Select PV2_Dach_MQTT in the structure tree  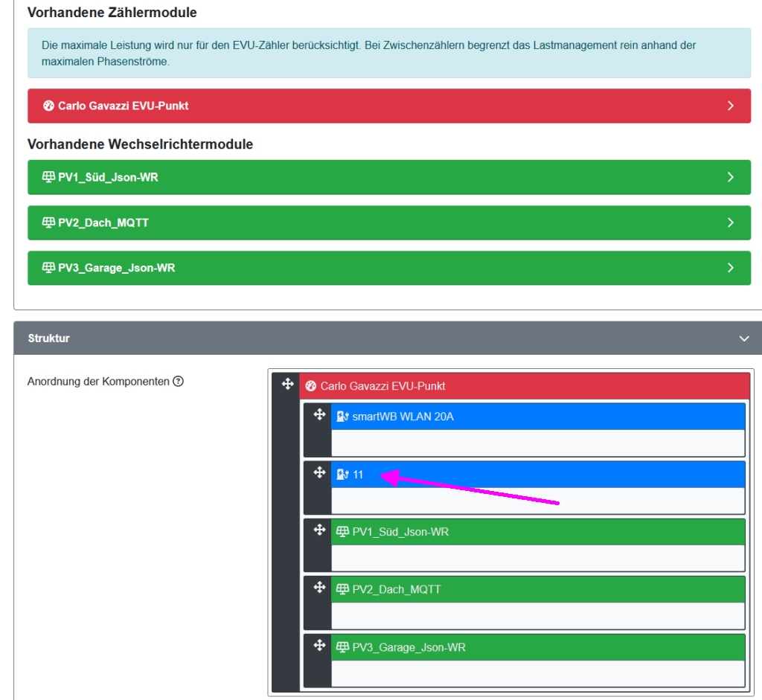(x=538, y=589)
